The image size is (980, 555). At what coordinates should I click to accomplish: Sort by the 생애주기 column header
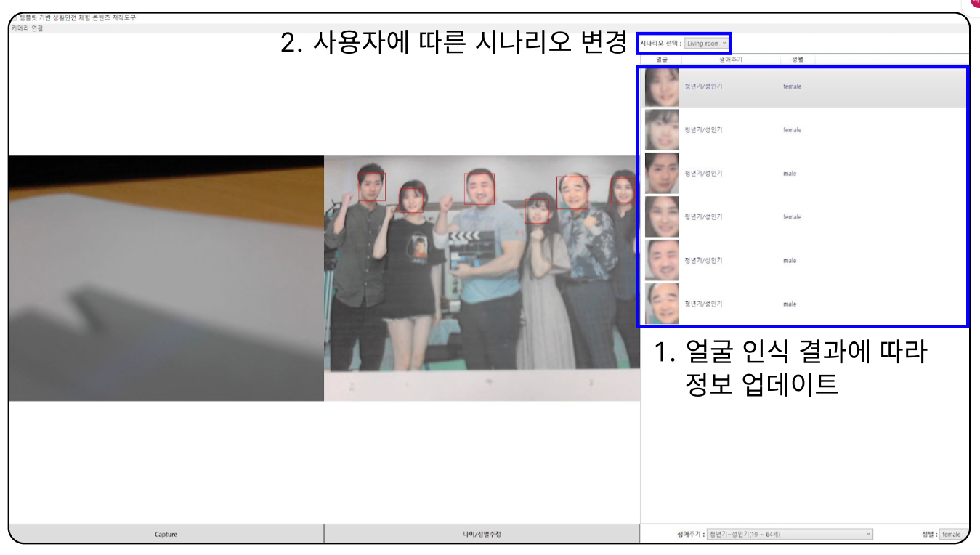click(x=730, y=60)
